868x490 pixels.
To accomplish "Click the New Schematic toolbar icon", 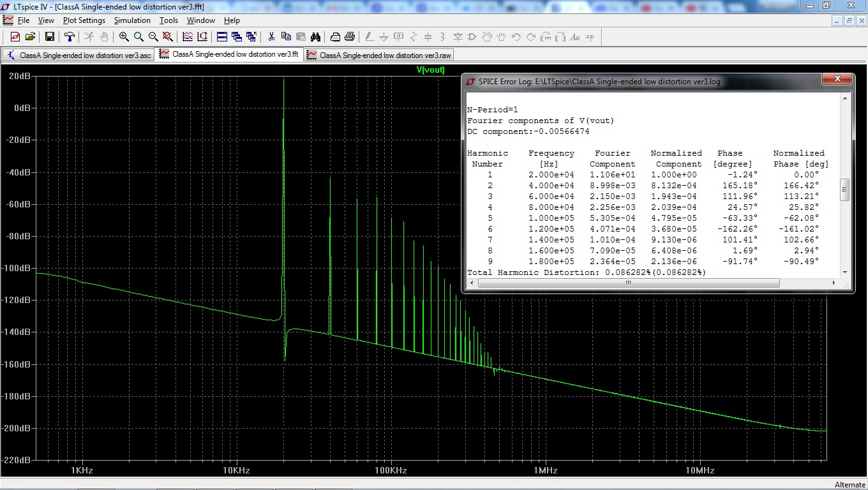I will pos(15,36).
